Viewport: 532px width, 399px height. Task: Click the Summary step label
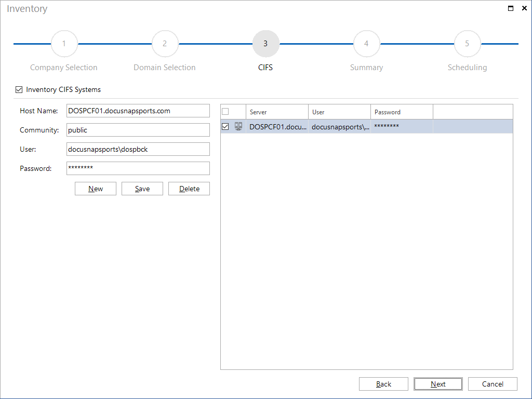(x=366, y=68)
